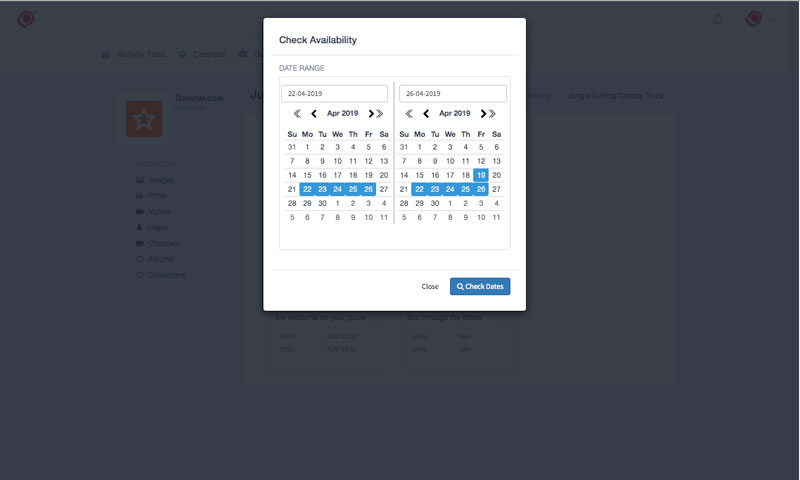Select highlighted April 19 in right calendar
800x480 pixels.
point(481,175)
